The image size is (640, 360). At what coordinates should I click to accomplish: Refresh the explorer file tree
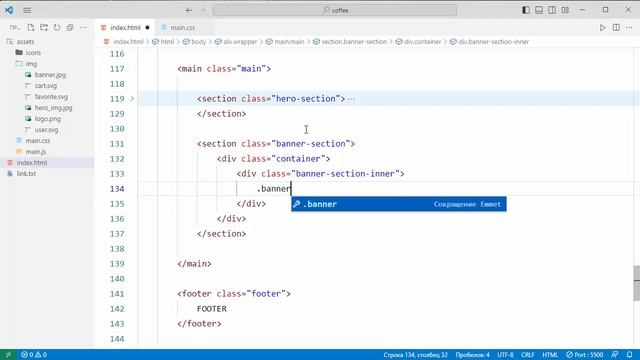57,27
